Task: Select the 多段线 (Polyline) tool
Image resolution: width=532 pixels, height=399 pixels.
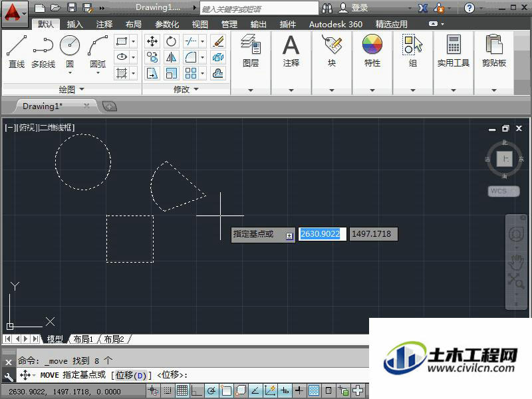Action: pos(43,51)
